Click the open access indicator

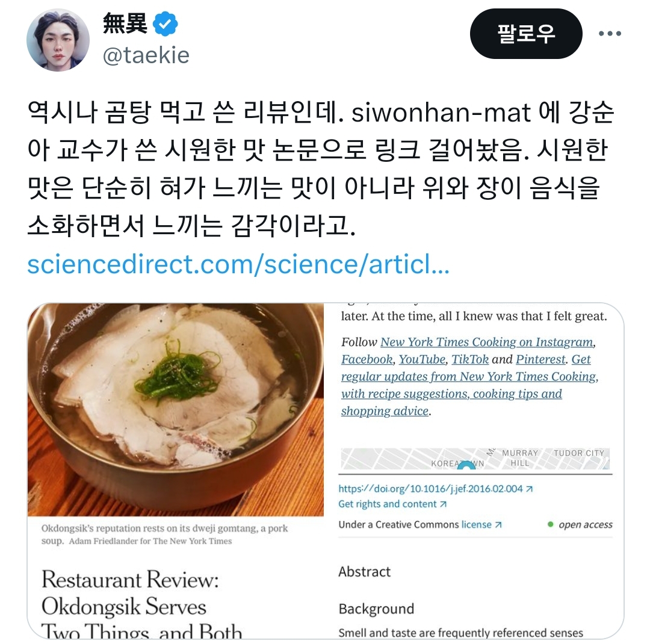click(x=580, y=525)
